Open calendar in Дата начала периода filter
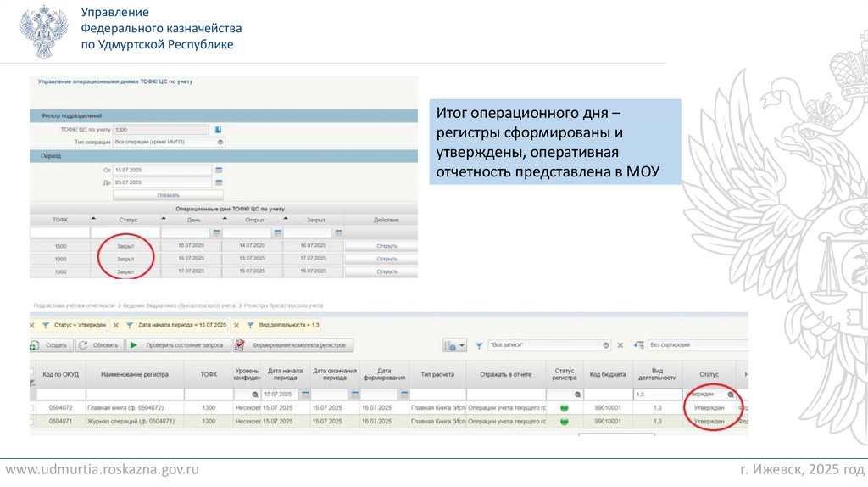Image resolution: width=868 pixels, height=487 pixels. [305, 394]
